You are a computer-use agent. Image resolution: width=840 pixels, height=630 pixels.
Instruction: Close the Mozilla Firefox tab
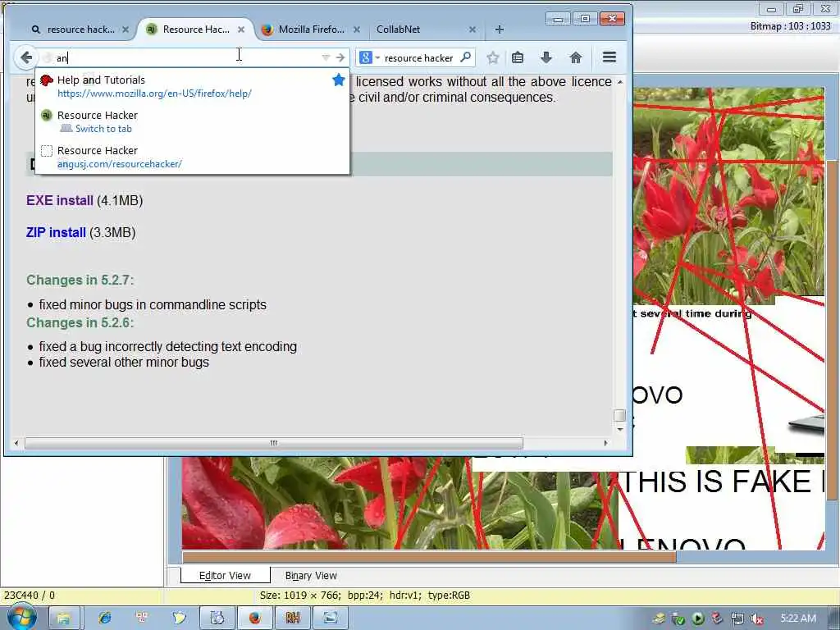(x=357, y=30)
